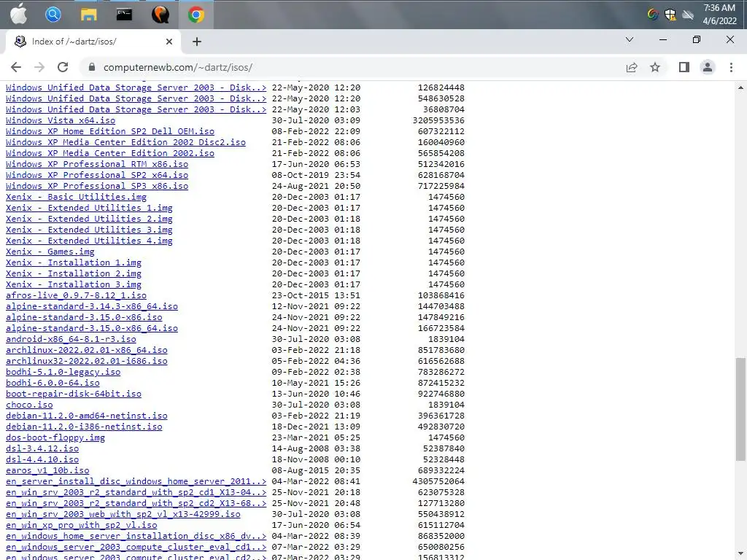Open en_win_srv_2003_web_with_sp2_vl_x13-42999.iso
This screenshot has height=560, width=747.
123,515
